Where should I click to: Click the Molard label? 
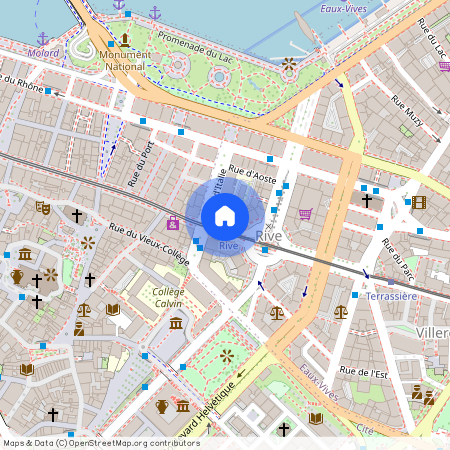pos(43,53)
